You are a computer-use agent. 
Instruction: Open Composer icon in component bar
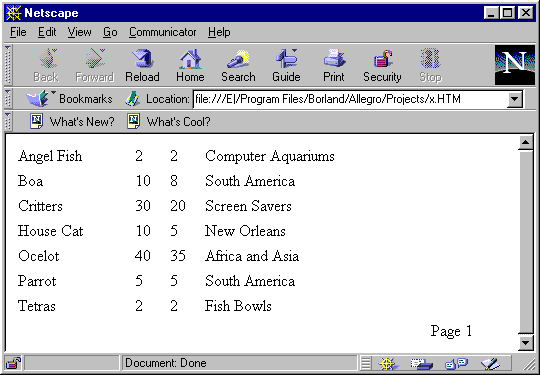pyautogui.click(x=490, y=363)
